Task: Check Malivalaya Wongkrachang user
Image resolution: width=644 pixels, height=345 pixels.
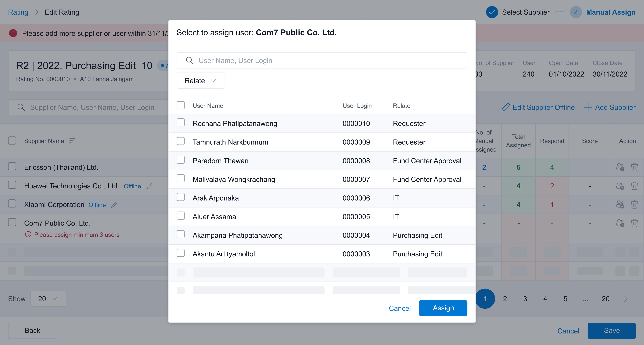Action: point(180,178)
